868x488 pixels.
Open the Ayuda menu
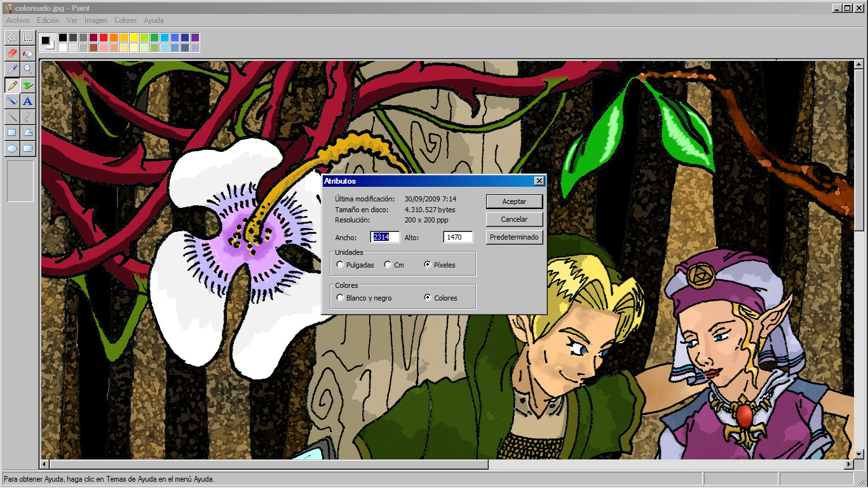point(154,20)
